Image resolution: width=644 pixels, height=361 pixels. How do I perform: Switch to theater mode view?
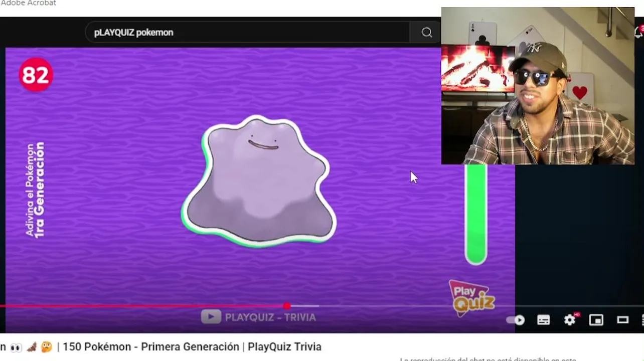[x=622, y=320]
